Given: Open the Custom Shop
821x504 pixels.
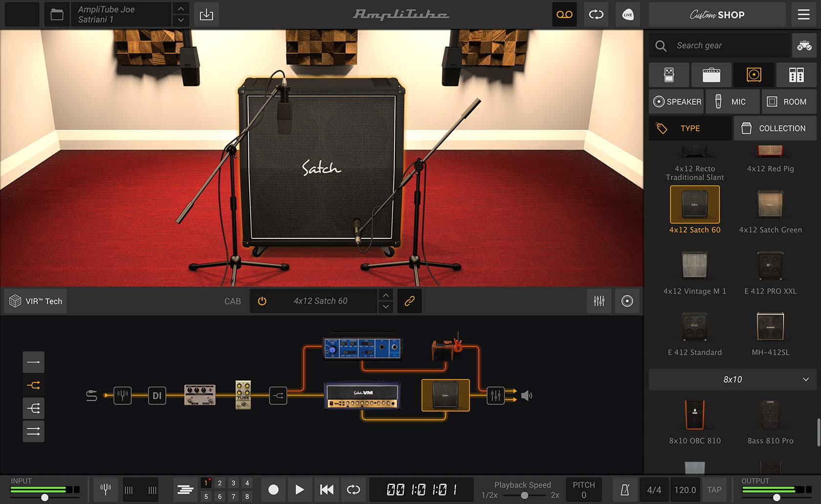Looking at the screenshot, I should 717,15.
